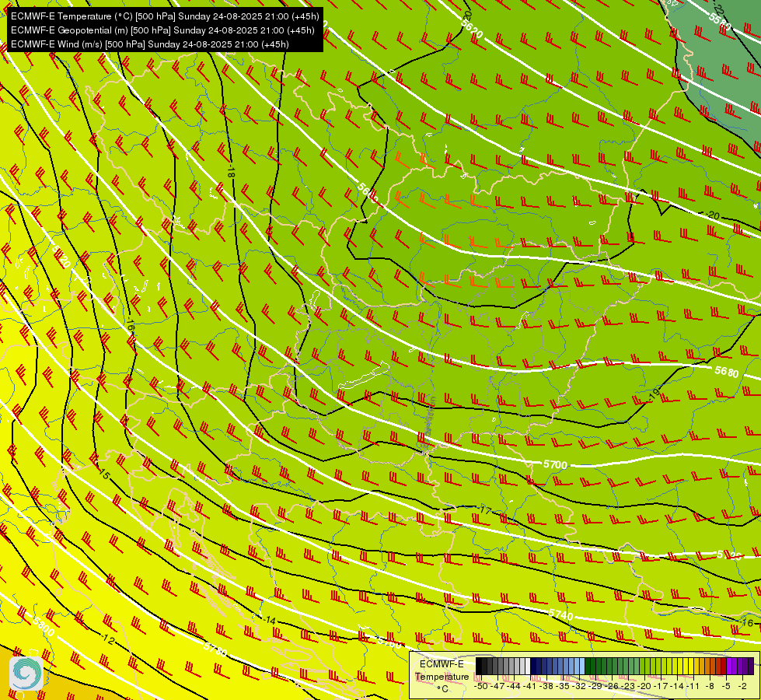The width and height of the screenshot is (761, 700).
Task: Select the ECMWF-E Geopotential (m) header line
Action: (162, 30)
